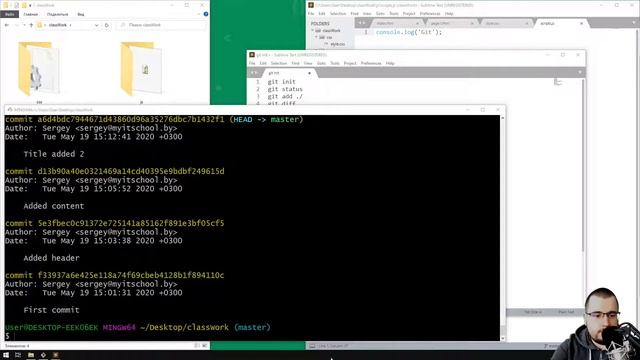
Task: Collapse the Explorer ribbon chevron
Action: coord(199,14)
